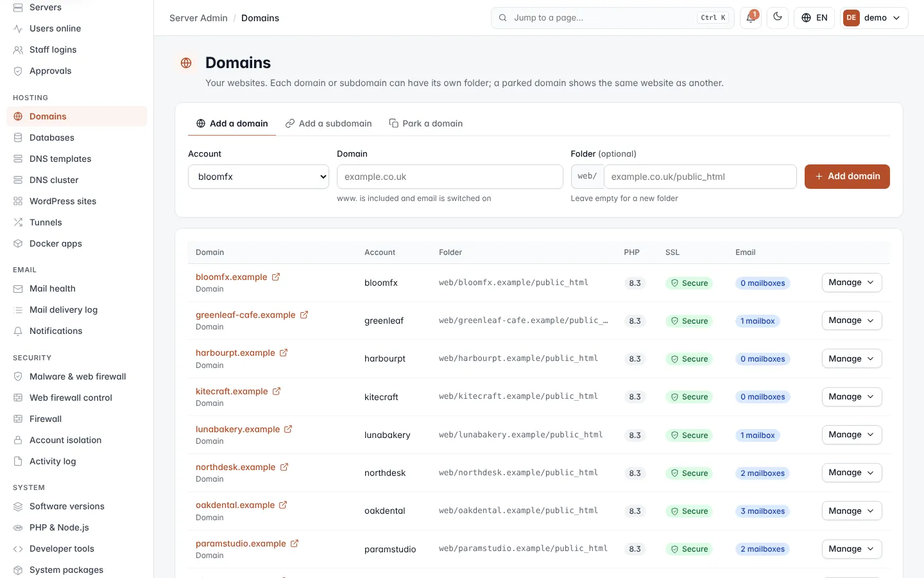This screenshot has width=924, height=578.
Task: Click the Developer tools code icon
Action: coord(18,548)
